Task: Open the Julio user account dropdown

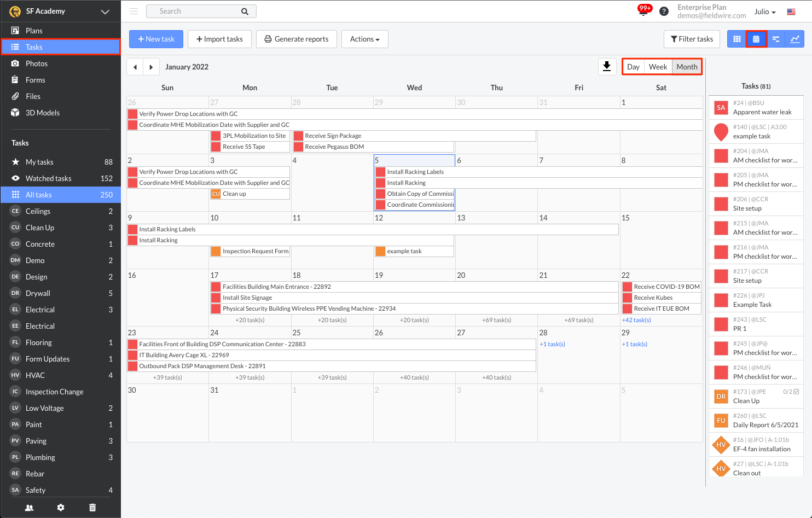Action: pyautogui.click(x=764, y=11)
